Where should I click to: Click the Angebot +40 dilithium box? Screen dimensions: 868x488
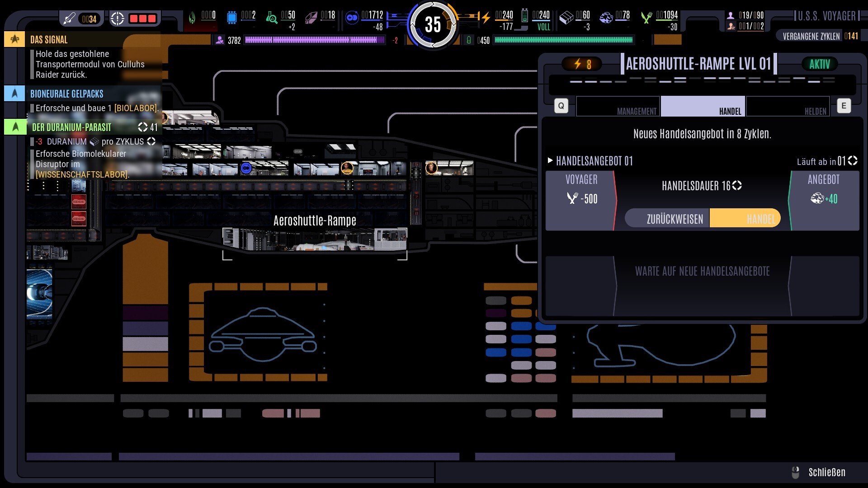click(x=824, y=200)
